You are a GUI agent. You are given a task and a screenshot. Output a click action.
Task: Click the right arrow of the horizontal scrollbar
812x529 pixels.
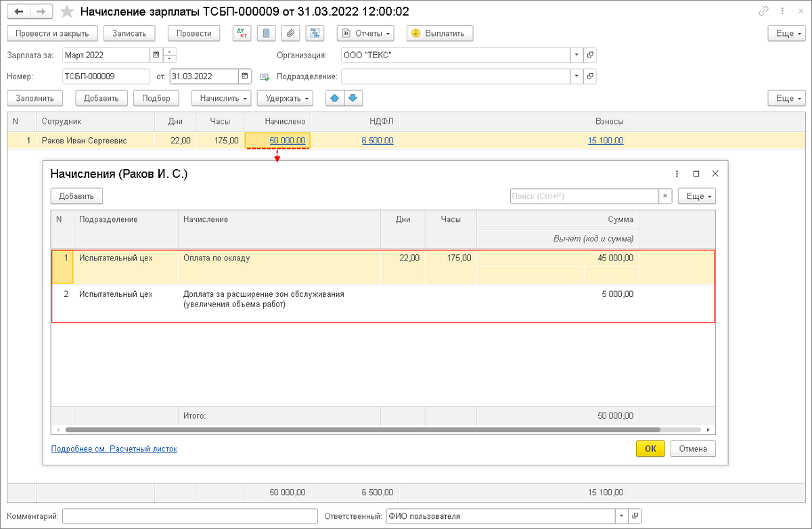pos(709,430)
